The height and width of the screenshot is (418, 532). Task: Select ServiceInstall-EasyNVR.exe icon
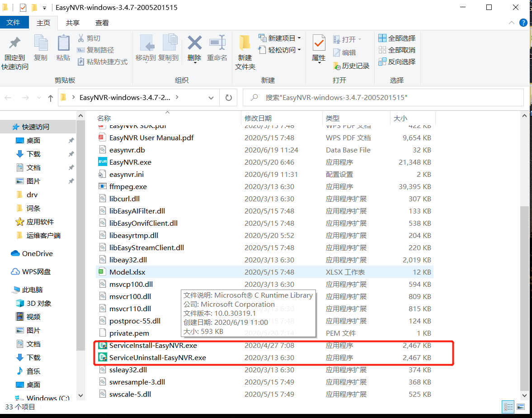(x=103, y=345)
